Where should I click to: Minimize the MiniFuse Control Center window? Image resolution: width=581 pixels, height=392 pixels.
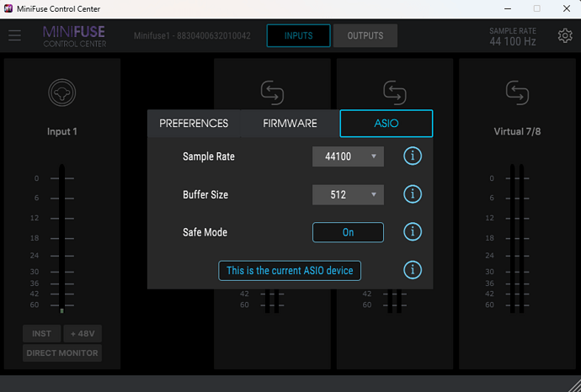click(x=508, y=8)
